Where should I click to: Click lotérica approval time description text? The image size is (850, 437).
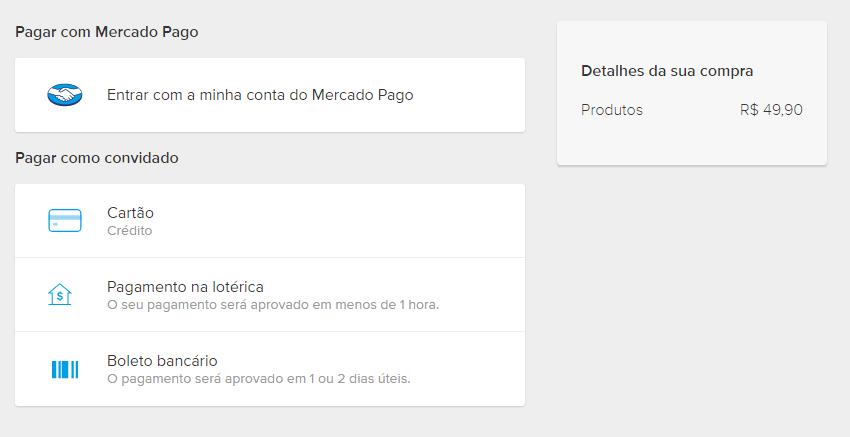(x=273, y=305)
